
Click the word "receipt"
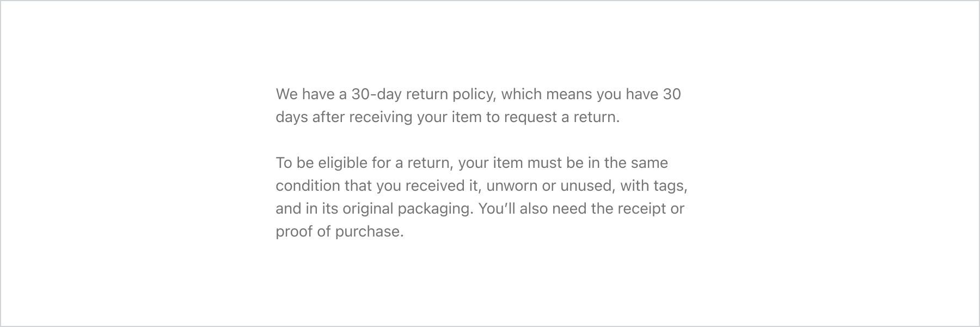click(641, 209)
